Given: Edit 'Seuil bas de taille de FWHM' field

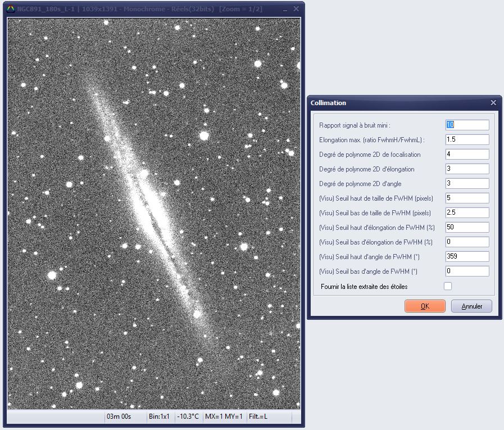Looking at the screenshot, I should 466,213.
